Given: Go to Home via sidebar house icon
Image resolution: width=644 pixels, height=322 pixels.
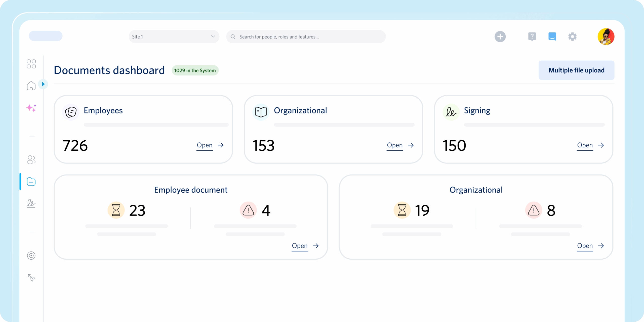Looking at the screenshot, I should click(31, 86).
